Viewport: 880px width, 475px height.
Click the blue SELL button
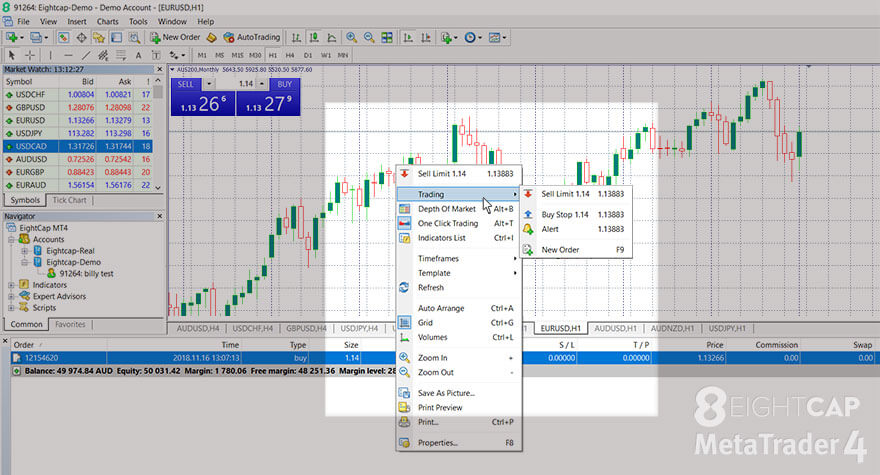pos(186,84)
